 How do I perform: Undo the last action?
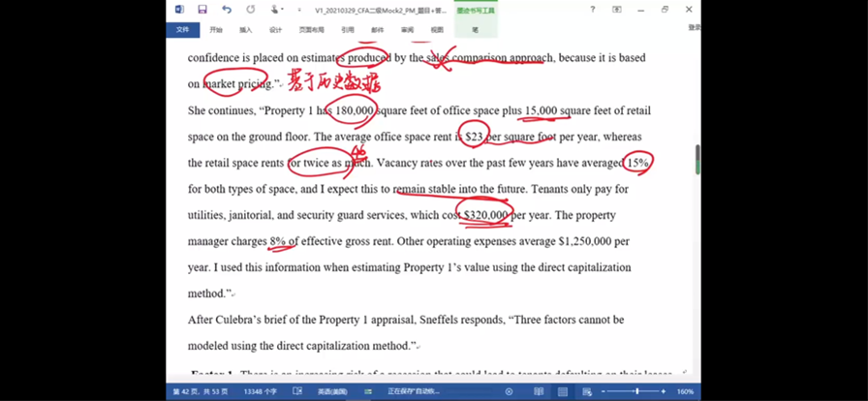[x=226, y=10]
